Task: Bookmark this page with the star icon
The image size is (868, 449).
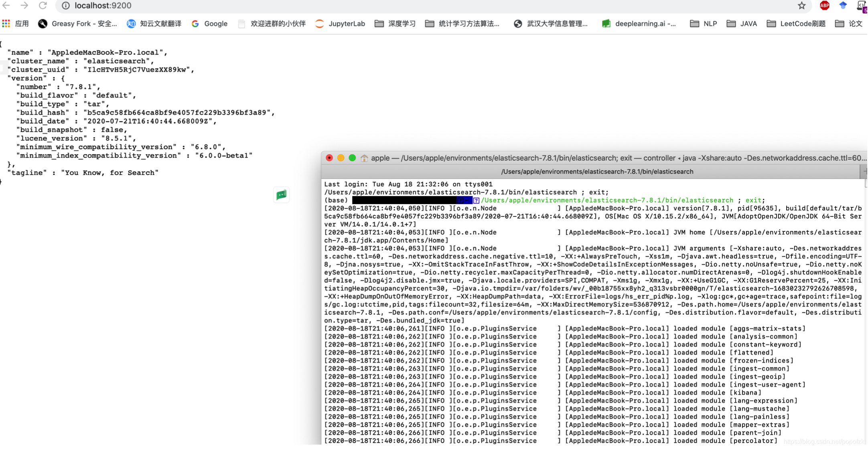Action: (x=801, y=6)
